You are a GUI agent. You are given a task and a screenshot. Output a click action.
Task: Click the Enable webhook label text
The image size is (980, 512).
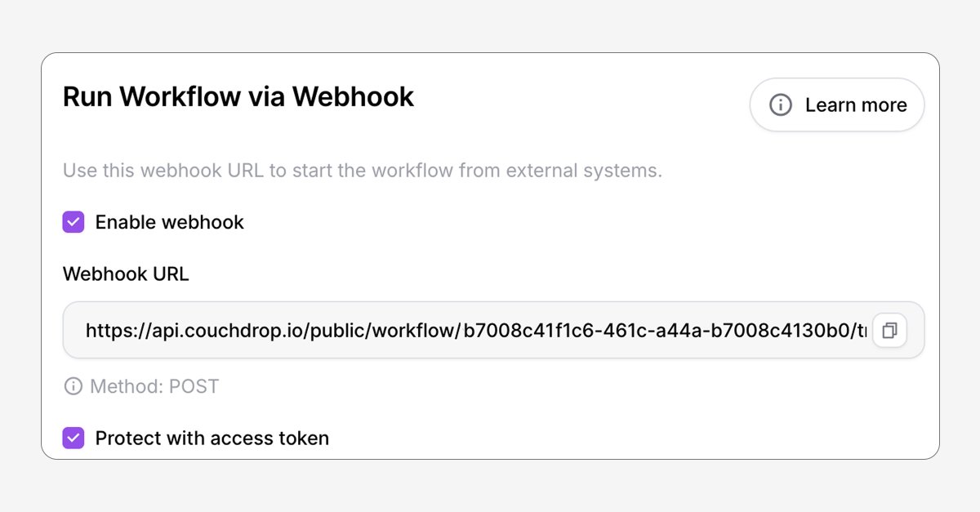tap(170, 222)
